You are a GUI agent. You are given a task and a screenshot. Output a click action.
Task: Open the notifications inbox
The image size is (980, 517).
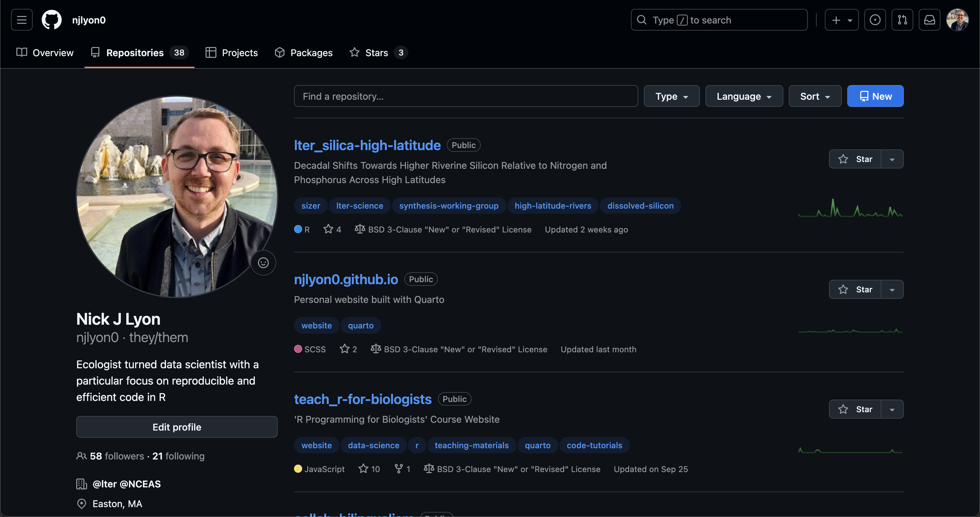[930, 20]
